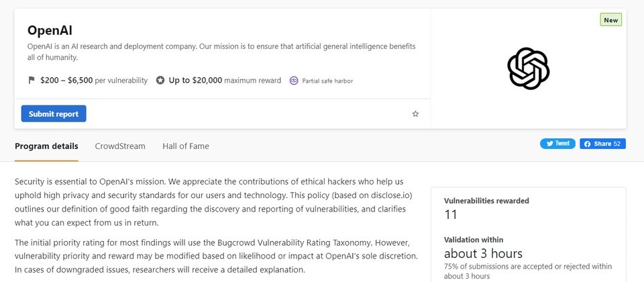Click the Twitter bird Tweet button
Viewport: 644px width, 282px height.
tap(557, 144)
